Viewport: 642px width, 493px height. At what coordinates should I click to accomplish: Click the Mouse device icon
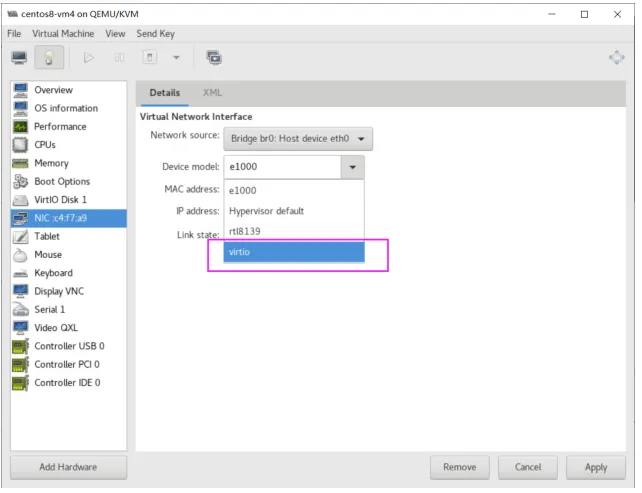(x=20, y=255)
